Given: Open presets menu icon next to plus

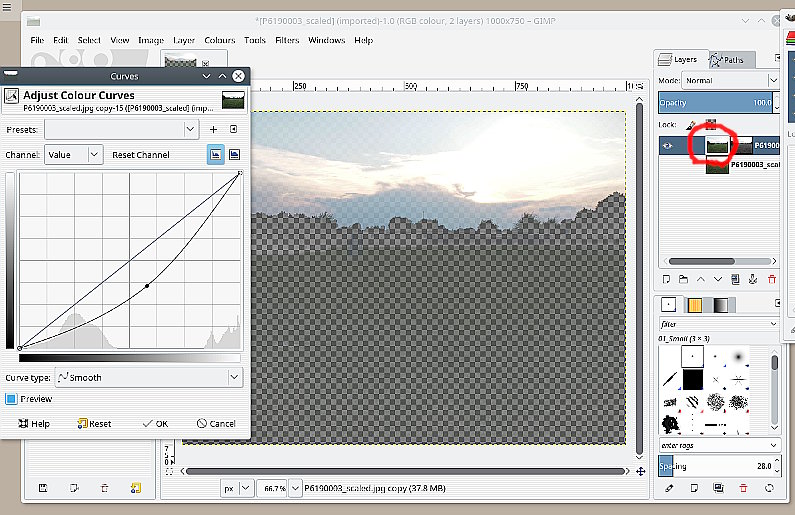Looking at the screenshot, I should tap(233, 129).
